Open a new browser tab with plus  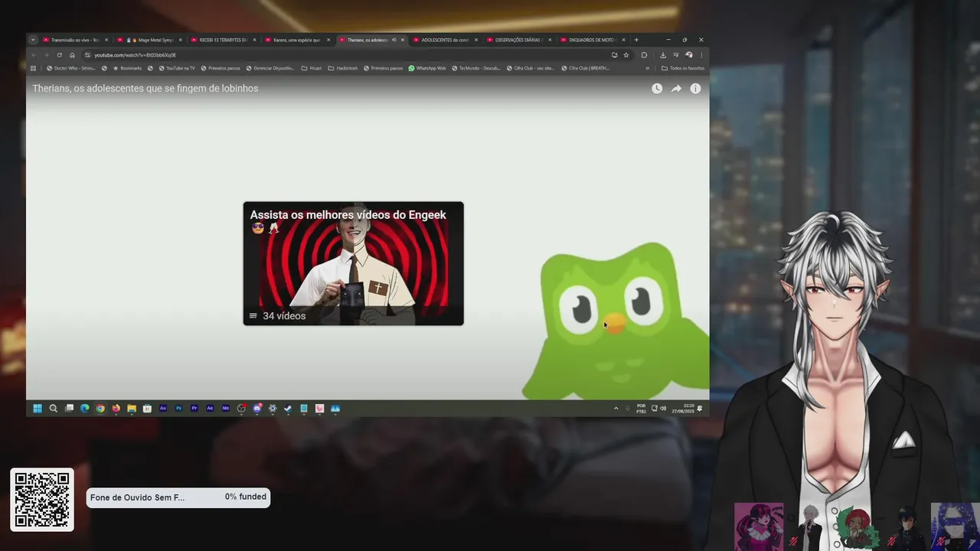point(636,40)
